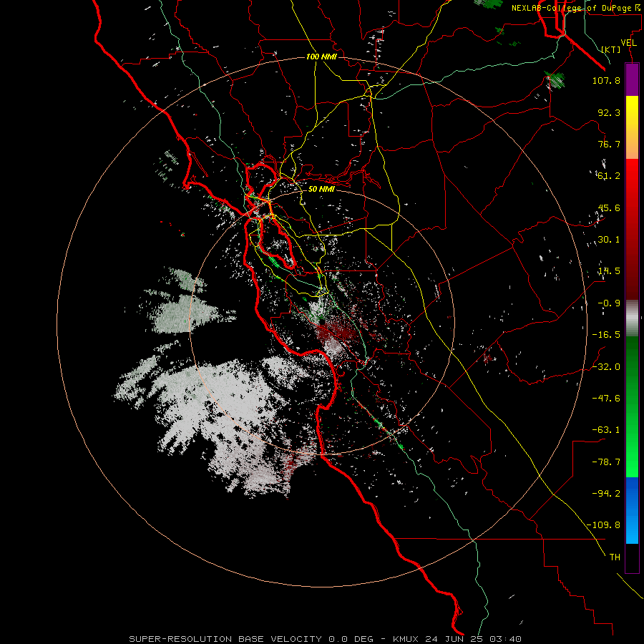Click the 14.5 scale value

point(609,271)
